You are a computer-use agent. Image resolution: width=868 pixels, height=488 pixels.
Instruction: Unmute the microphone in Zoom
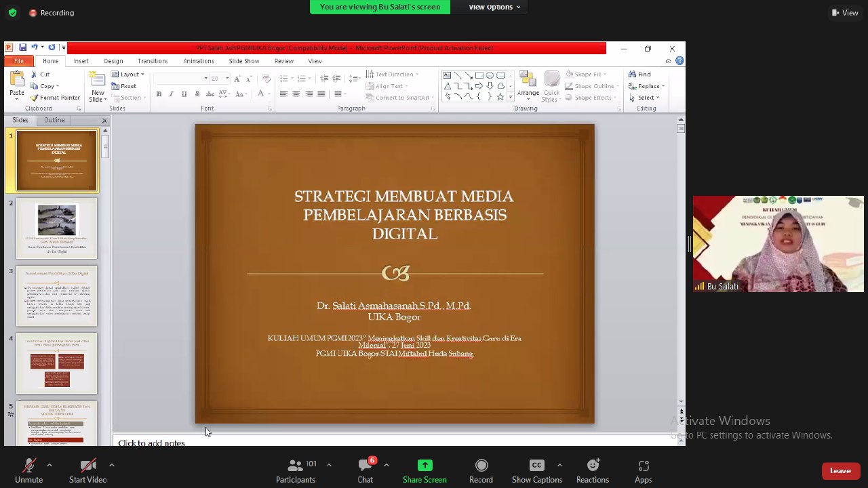[x=28, y=470]
